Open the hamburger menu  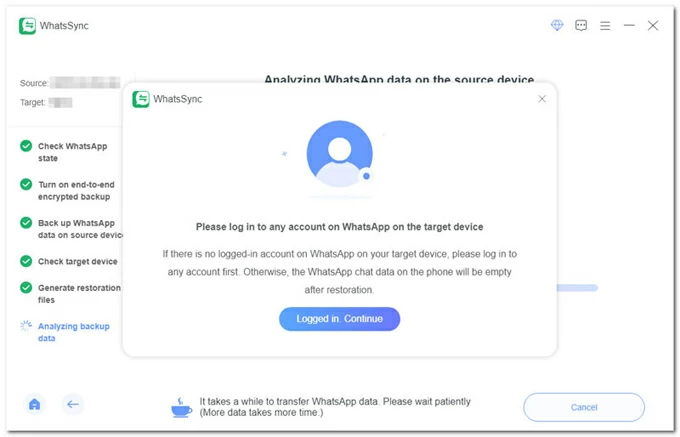605,26
